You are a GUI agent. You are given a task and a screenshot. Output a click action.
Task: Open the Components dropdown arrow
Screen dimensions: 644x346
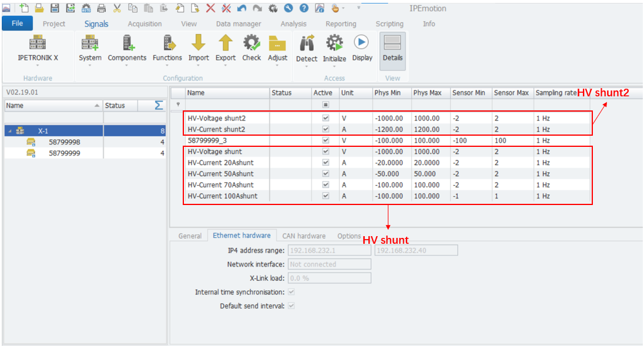coord(126,66)
